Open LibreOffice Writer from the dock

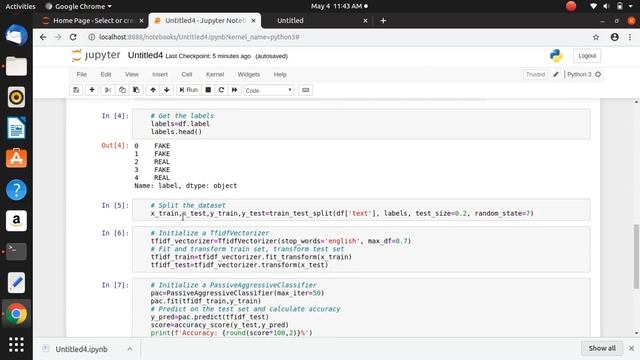pos(16,128)
